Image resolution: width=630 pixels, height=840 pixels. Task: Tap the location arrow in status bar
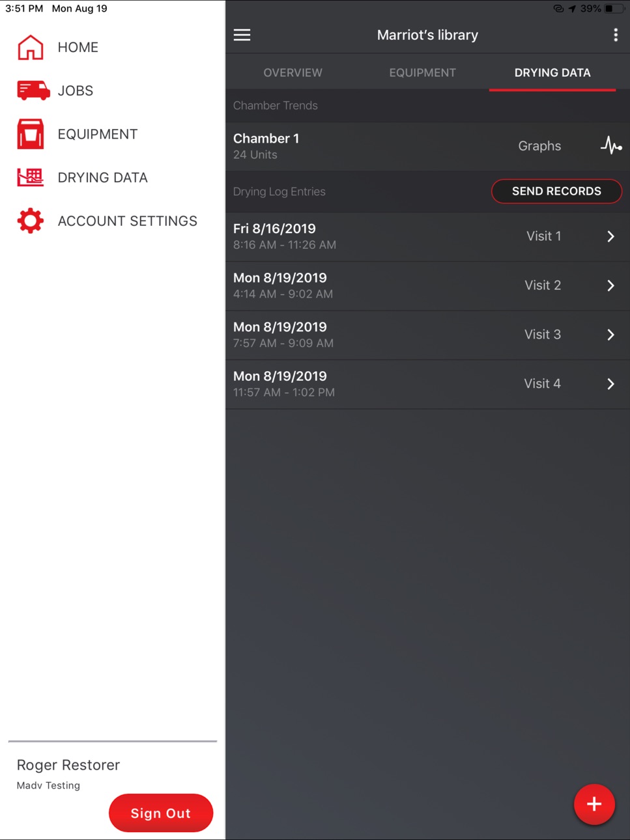point(572,8)
